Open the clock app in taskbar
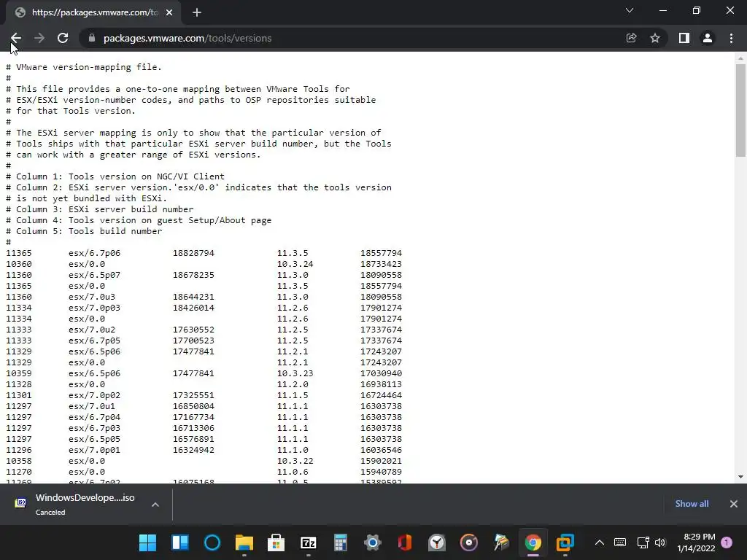 [x=437, y=542]
